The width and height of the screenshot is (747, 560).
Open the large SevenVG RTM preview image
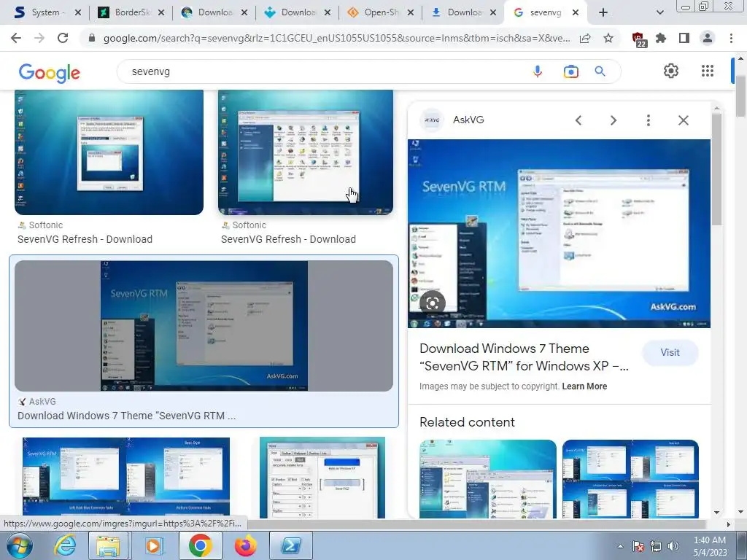click(x=559, y=233)
